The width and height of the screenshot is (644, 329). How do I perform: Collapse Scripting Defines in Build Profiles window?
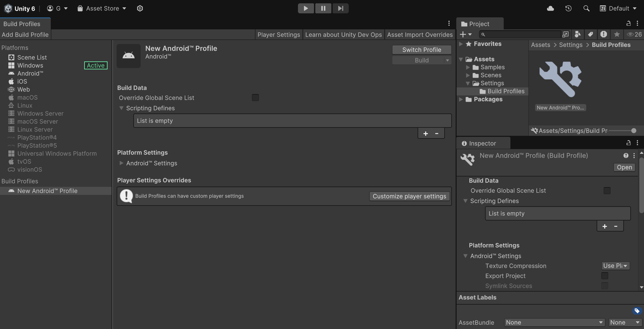click(x=122, y=108)
